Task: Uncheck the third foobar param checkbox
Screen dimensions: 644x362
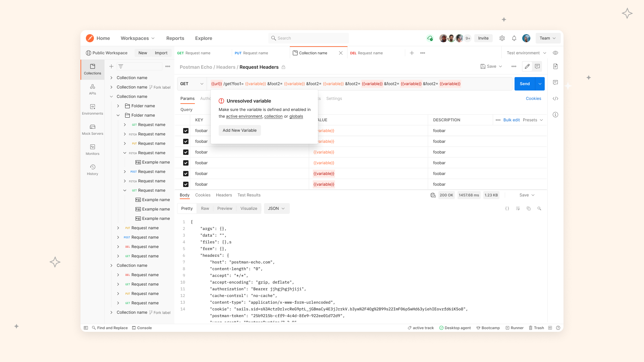Action: pos(186,152)
